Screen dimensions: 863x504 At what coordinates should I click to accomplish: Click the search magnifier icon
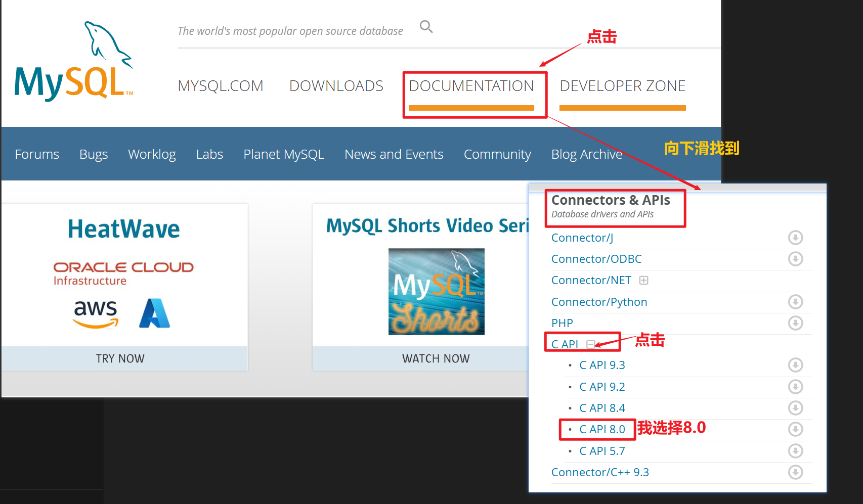pos(426,27)
